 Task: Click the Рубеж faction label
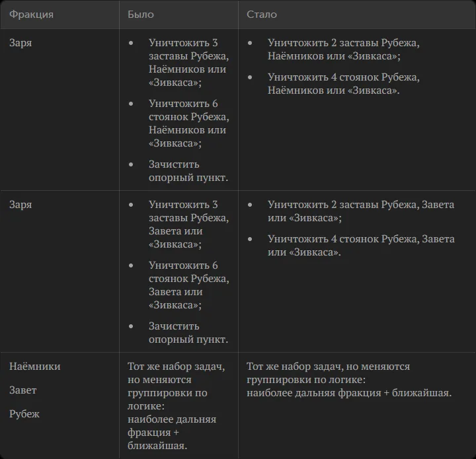coord(24,413)
